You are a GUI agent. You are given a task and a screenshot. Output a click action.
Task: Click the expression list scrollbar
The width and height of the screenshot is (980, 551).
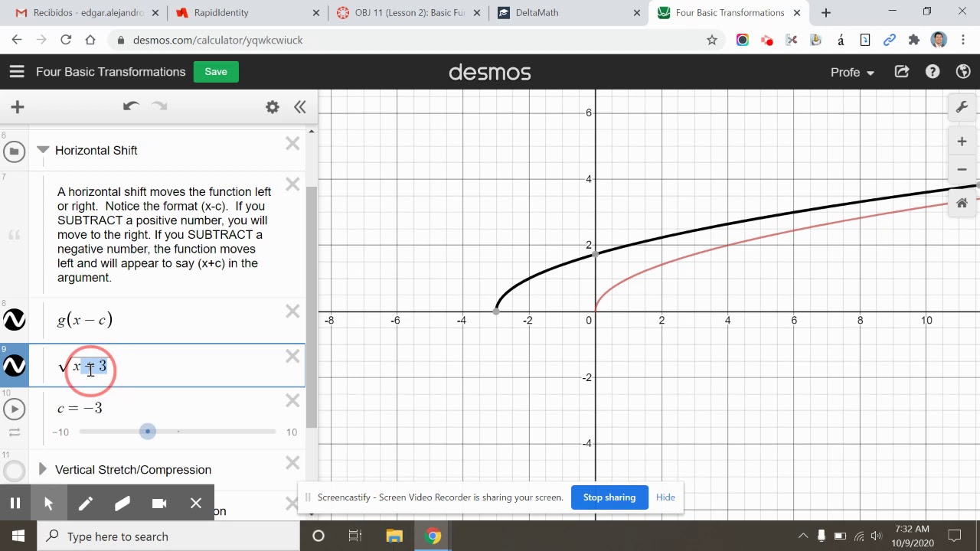tap(311, 306)
